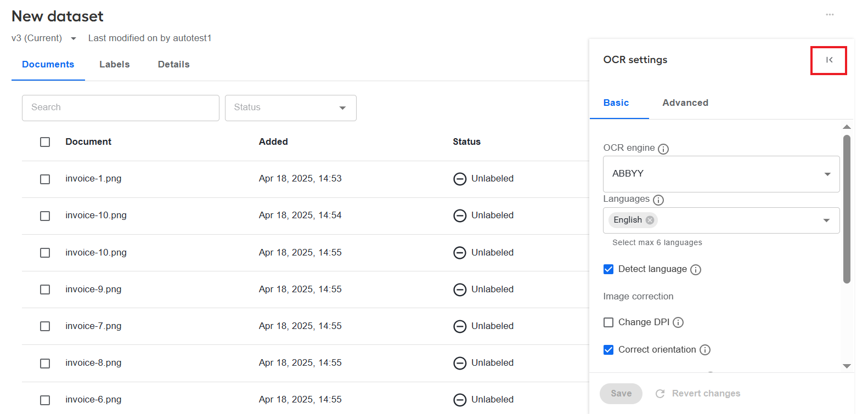Click the Unlabeled status icon for invoice-8.png
Screen dimensions: 868x414
460,363
